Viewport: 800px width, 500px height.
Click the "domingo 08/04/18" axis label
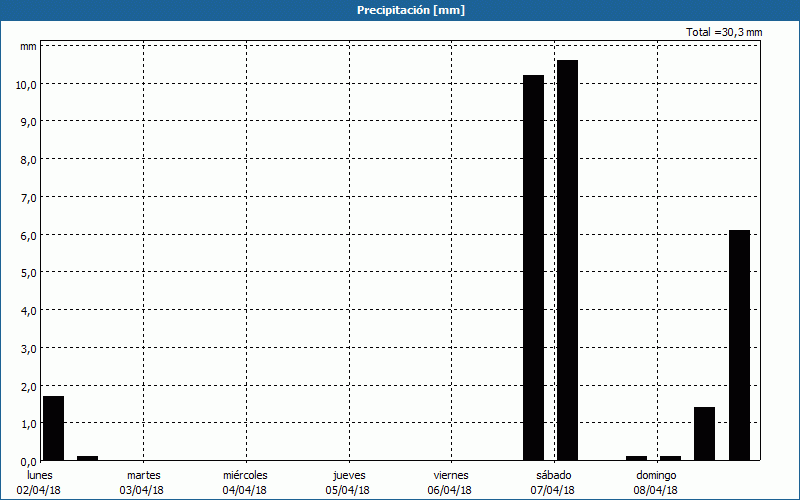655,482
